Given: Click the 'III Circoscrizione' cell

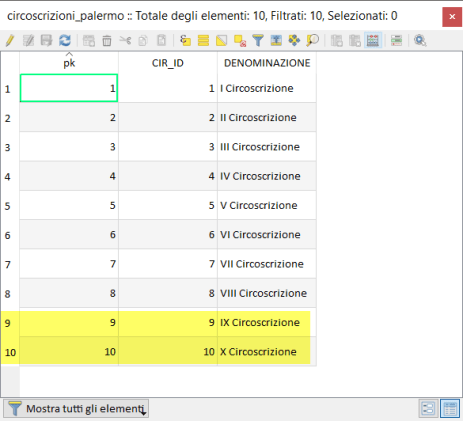Looking at the screenshot, I should 267,147.
